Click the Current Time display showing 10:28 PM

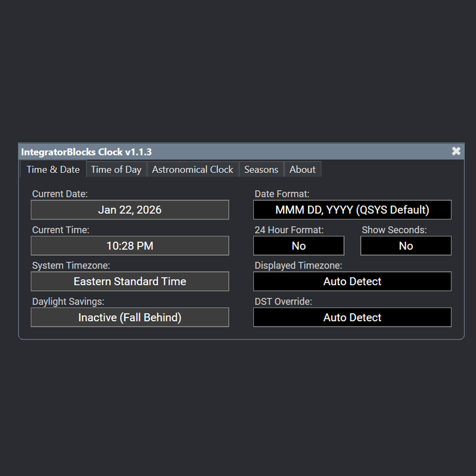click(x=130, y=245)
